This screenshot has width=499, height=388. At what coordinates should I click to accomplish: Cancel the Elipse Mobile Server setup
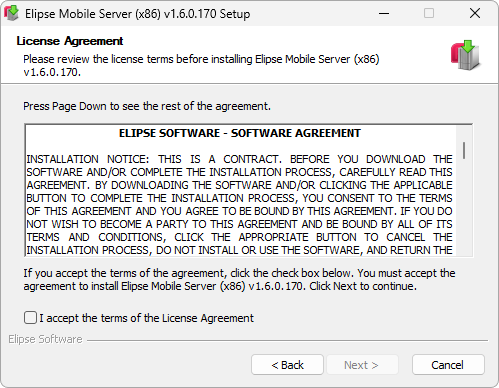[x=448, y=365]
